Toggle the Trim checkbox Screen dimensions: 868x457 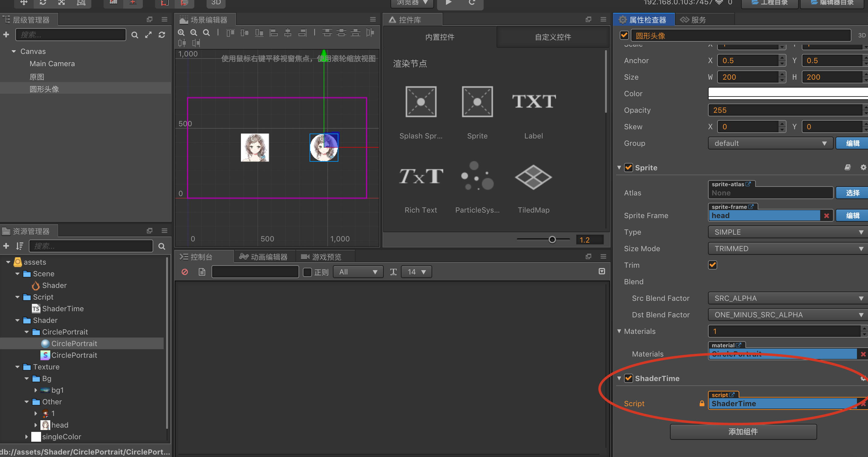point(712,265)
